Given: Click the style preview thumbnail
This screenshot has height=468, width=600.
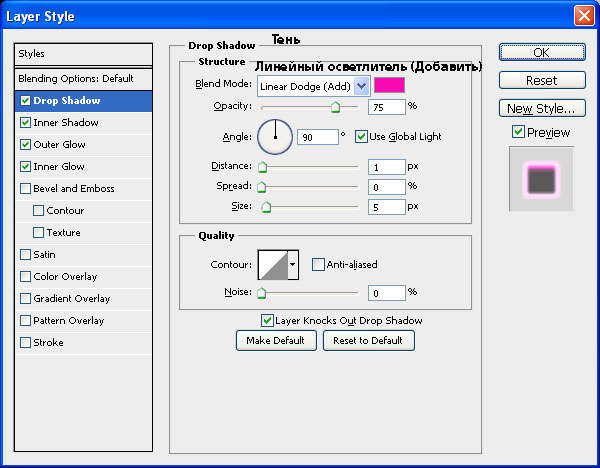Looking at the screenshot, I should (x=541, y=179).
